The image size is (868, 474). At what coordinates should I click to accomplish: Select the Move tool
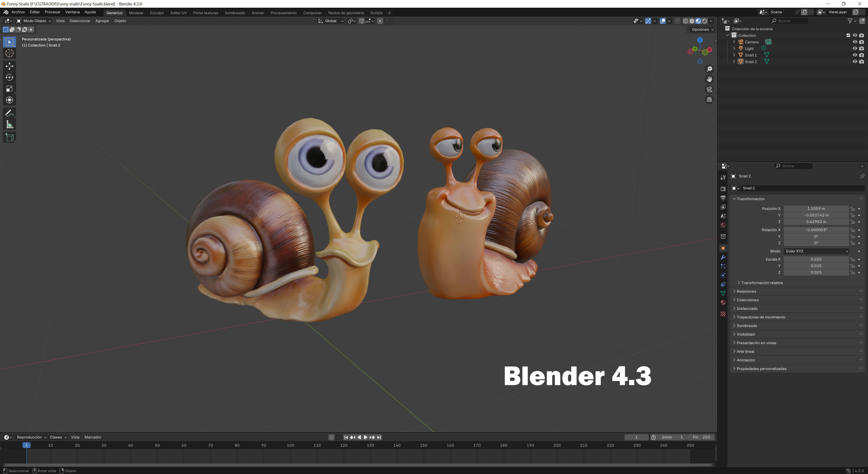[x=9, y=66]
